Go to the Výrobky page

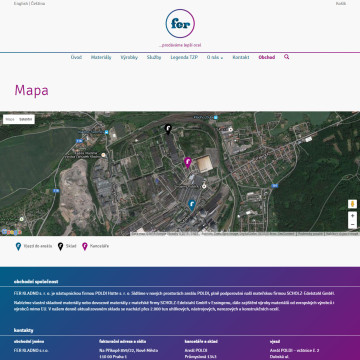click(129, 57)
